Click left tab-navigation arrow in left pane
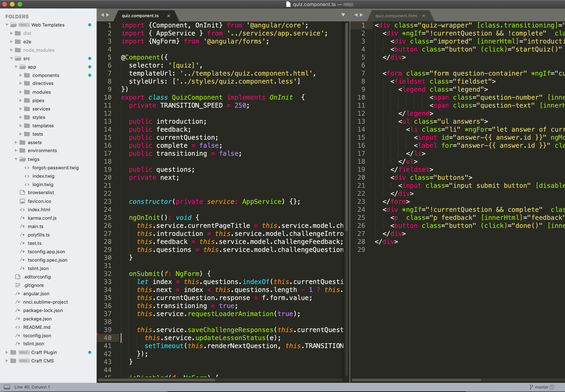This screenshot has width=565, height=392. 102,15
